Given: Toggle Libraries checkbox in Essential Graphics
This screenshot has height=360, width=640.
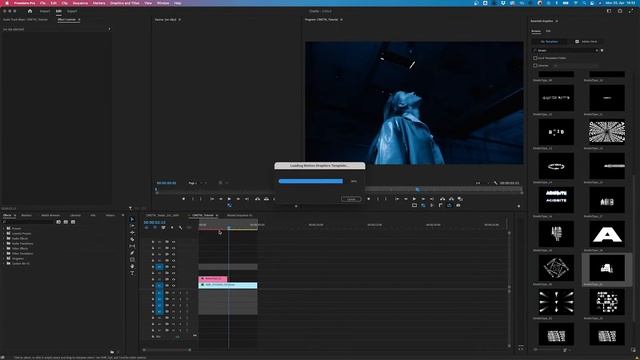Looking at the screenshot, I should point(535,65).
